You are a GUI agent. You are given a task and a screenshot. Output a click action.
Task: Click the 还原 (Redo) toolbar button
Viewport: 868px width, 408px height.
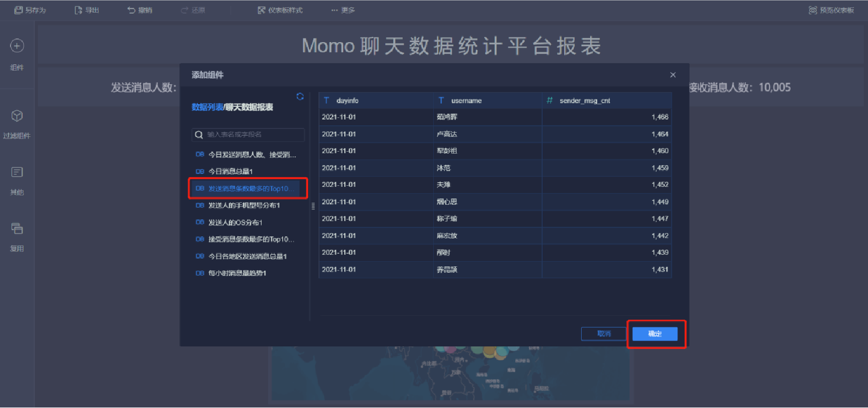(x=193, y=10)
